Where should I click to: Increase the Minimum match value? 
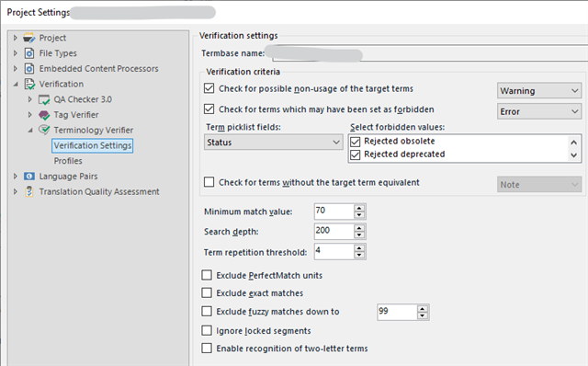[x=359, y=208]
